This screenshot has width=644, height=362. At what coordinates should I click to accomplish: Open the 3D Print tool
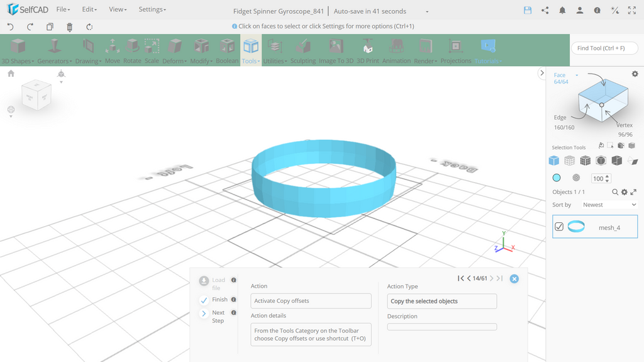(367, 50)
